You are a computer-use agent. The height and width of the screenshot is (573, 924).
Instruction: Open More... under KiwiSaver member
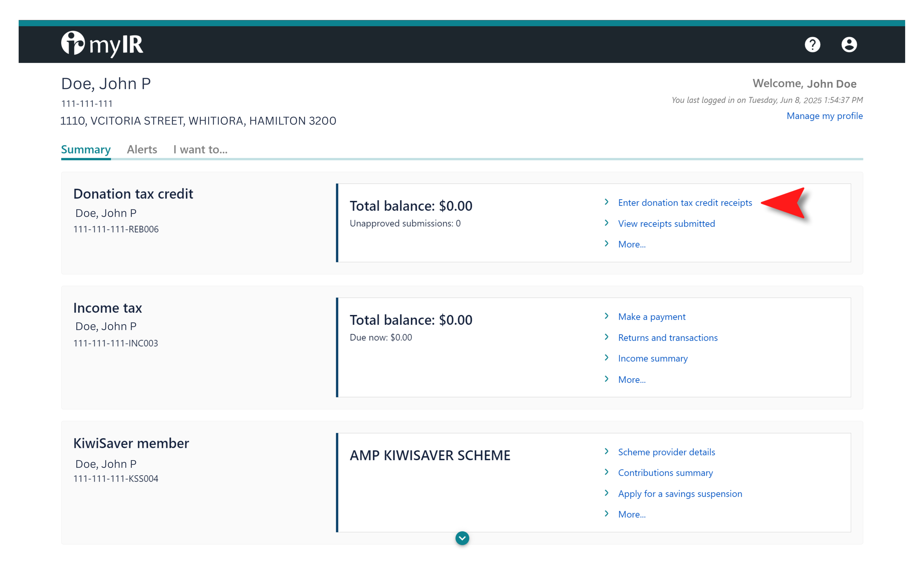(x=632, y=514)
